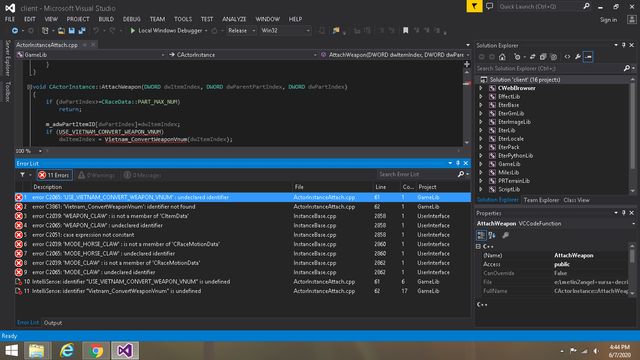The image size is (640, 360).
Task: Open the Server Explorer side tab
Action: point(7,58)
